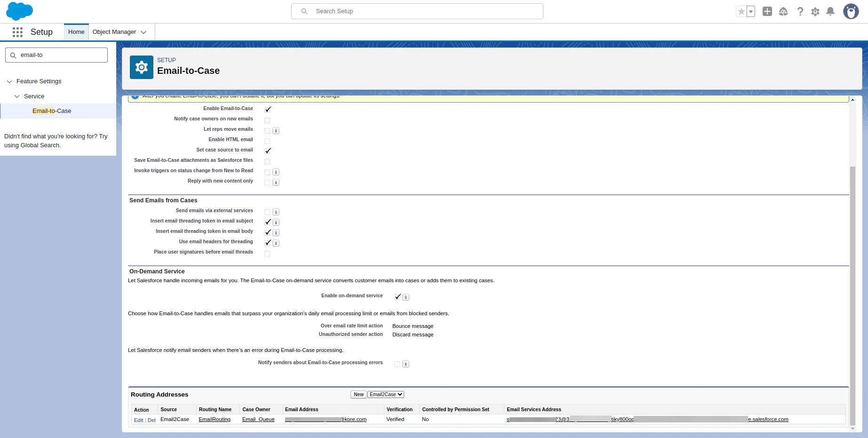
Task: Click info icon beside Let reps move emails
Action: pos(276,130)
